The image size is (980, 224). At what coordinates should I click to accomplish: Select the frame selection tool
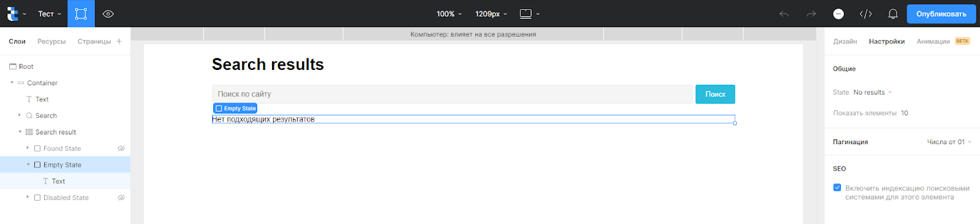[81, 14]
